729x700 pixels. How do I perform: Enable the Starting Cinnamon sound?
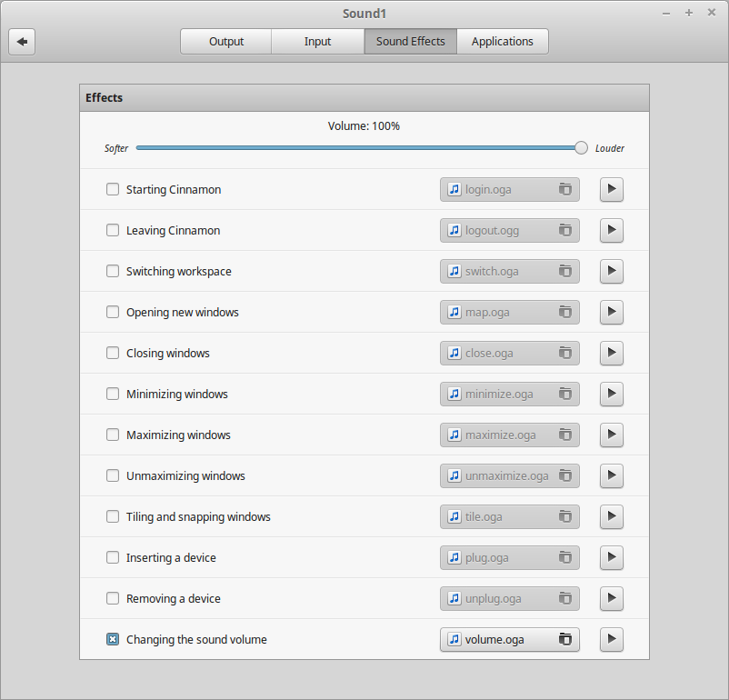tap(113, 189)
